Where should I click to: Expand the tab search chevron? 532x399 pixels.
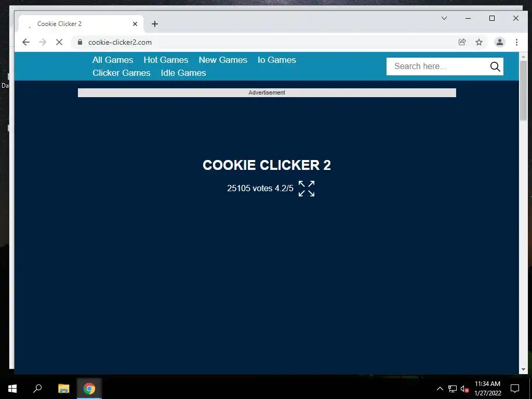[x=444, y=18]
